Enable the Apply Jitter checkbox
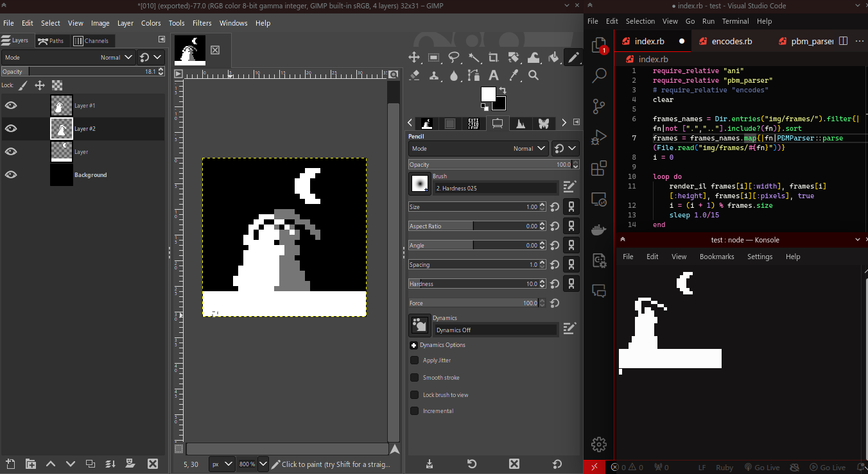This screenshot has width=868, height=474. (415, 360)
